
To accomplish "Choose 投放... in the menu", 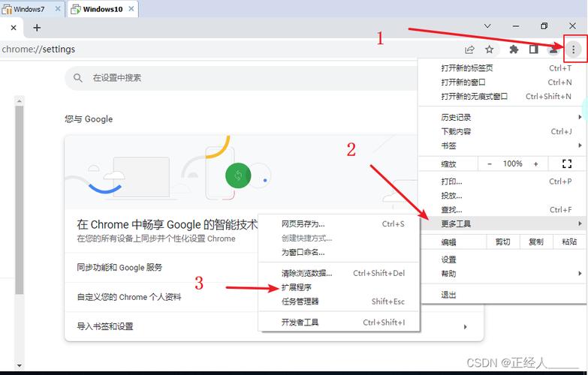I will 502,196.
